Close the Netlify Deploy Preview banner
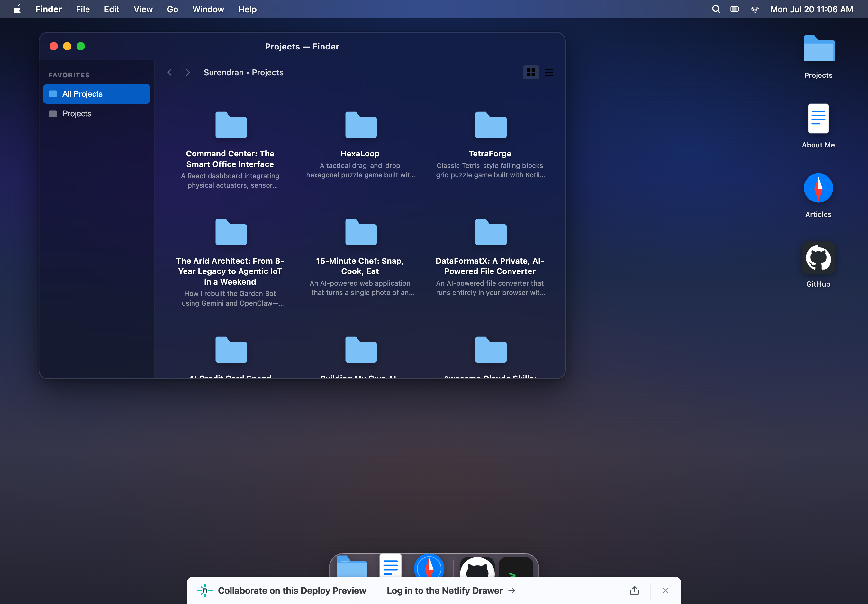This screenshot has width=868, height=604. (665, 591)
